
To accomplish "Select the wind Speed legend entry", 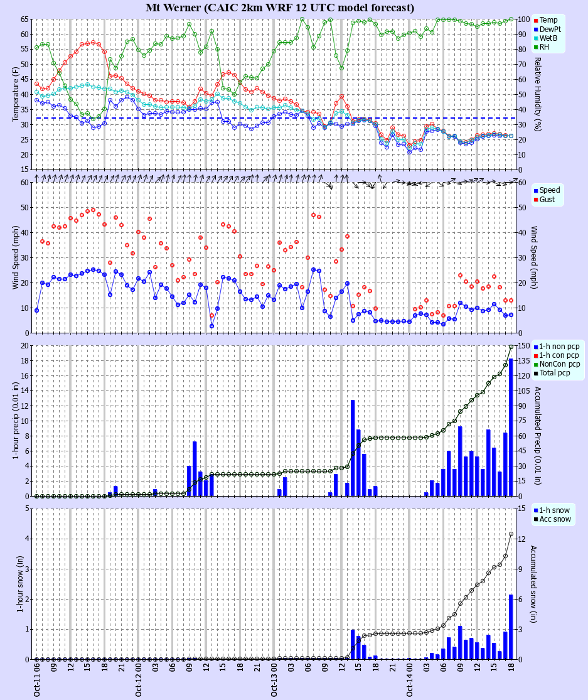I will tap(547, 190).
